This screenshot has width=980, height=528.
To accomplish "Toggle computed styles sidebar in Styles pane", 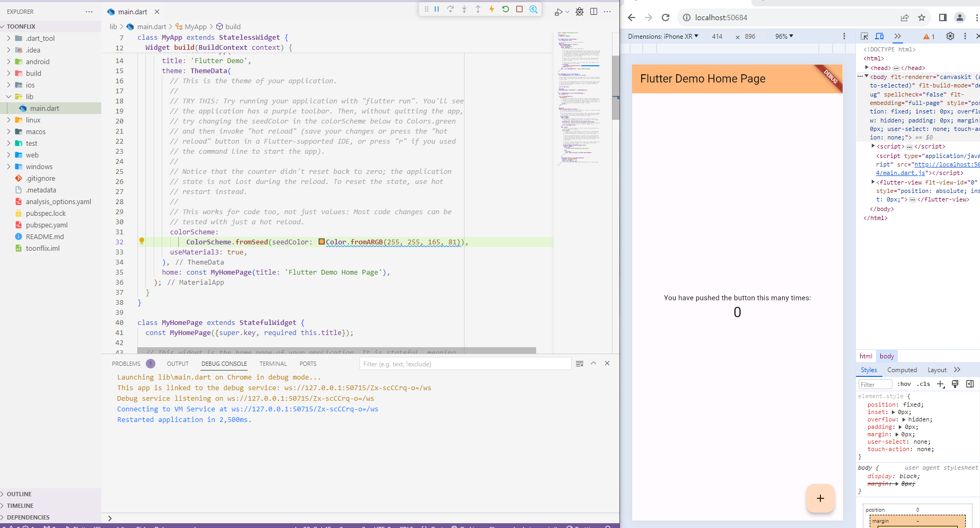I will click(970, 384).
